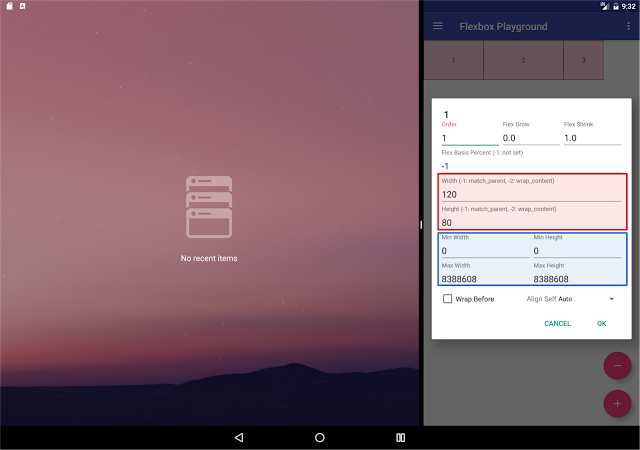Viewport: 640px width, 450px height.
Task: Select the Min Height input field
Action: (577, 251)
